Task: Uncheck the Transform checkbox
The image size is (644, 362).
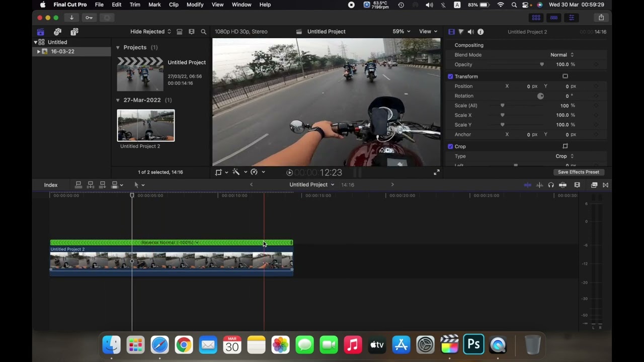Action: [x=450, y=76]
